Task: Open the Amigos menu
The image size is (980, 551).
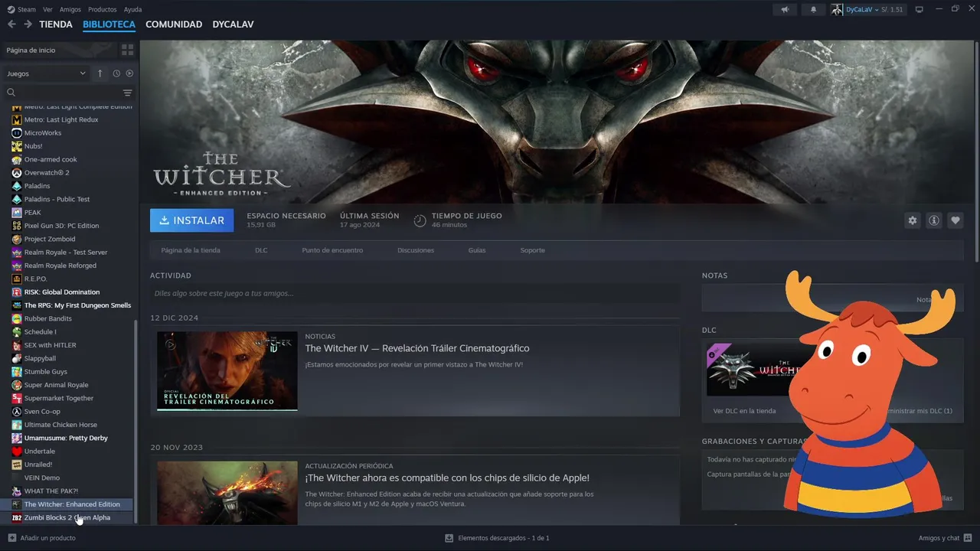Action: click(70, 9)
